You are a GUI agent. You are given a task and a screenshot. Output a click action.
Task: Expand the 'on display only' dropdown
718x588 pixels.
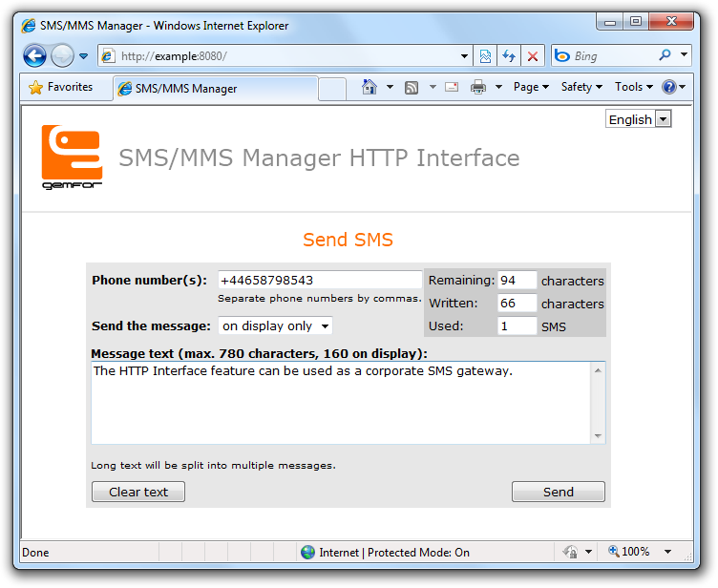(x=275, y=326)
